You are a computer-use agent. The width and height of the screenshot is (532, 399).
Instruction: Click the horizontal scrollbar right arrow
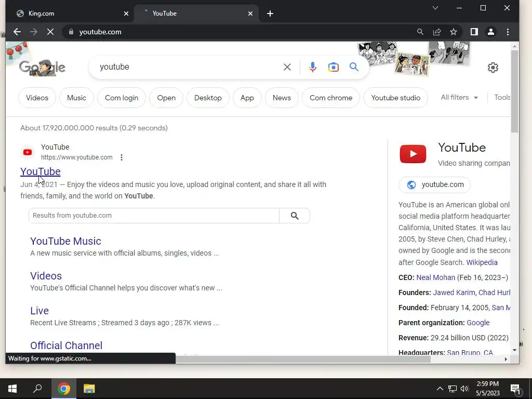506,360
